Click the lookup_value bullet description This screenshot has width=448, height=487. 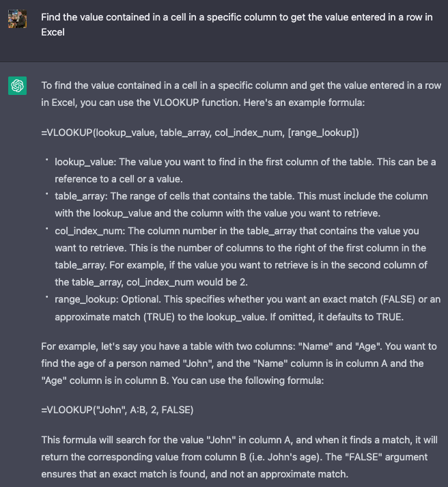[x=244, y=170]
